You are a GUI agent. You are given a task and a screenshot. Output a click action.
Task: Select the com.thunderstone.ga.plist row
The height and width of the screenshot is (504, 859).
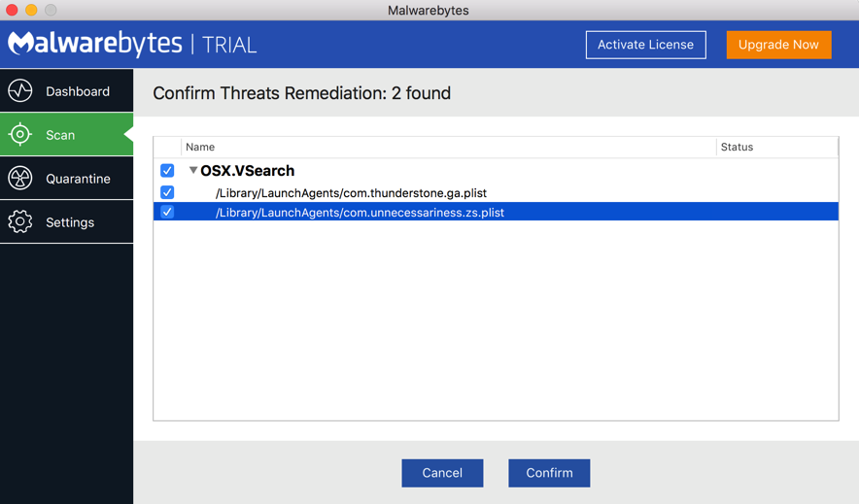[496, 192]
